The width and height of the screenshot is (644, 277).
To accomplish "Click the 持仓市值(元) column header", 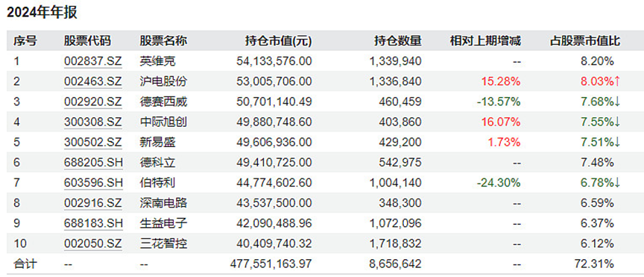I will (278, 41).
